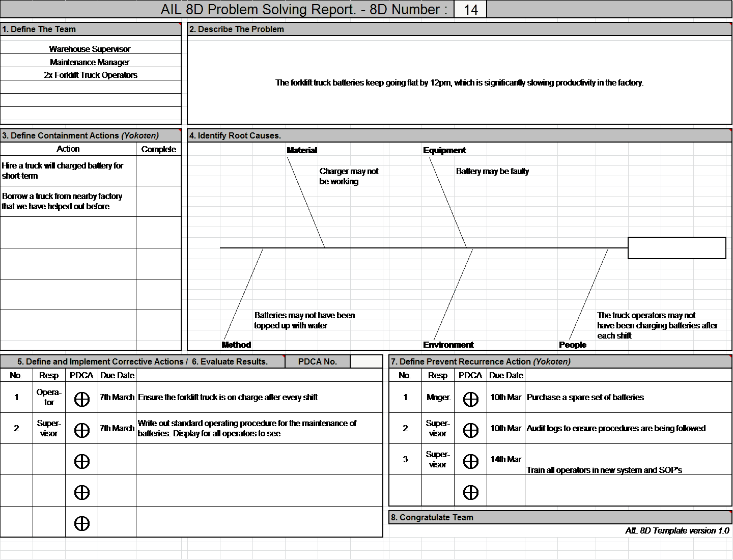
Task: Click the problem description about forklift batteries
Action: [x=460, y=82]
